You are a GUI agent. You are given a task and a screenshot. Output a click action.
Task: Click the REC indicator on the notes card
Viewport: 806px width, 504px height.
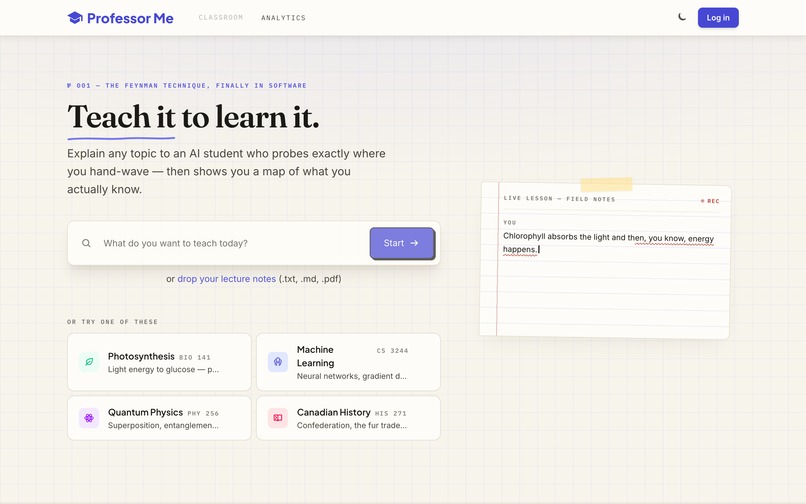coord(710,201)
